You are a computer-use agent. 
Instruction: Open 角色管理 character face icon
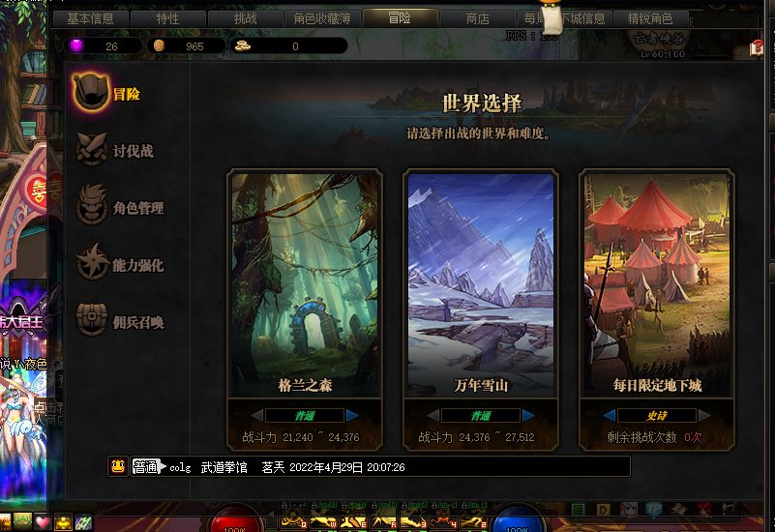(92, 204)
